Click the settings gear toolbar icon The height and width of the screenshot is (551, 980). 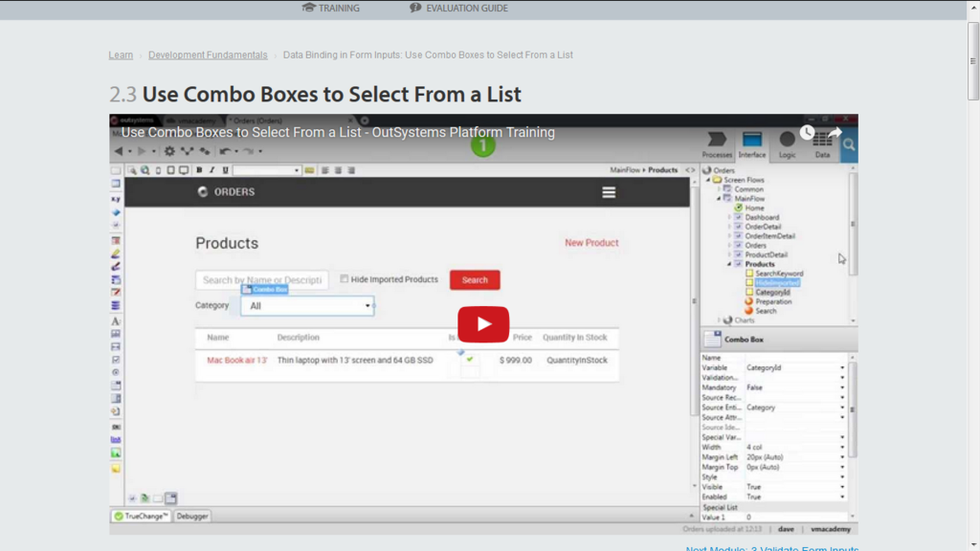coord(169,150)
